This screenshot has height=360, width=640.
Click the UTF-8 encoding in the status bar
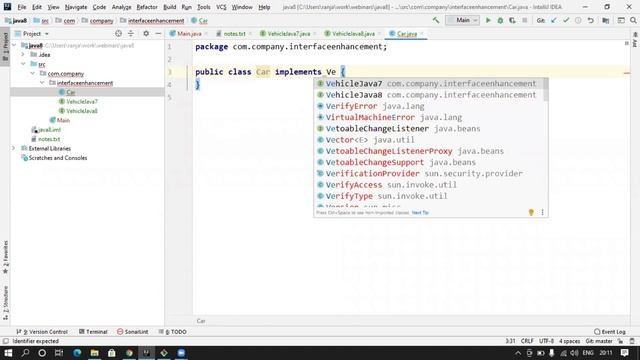pos(547,341)
